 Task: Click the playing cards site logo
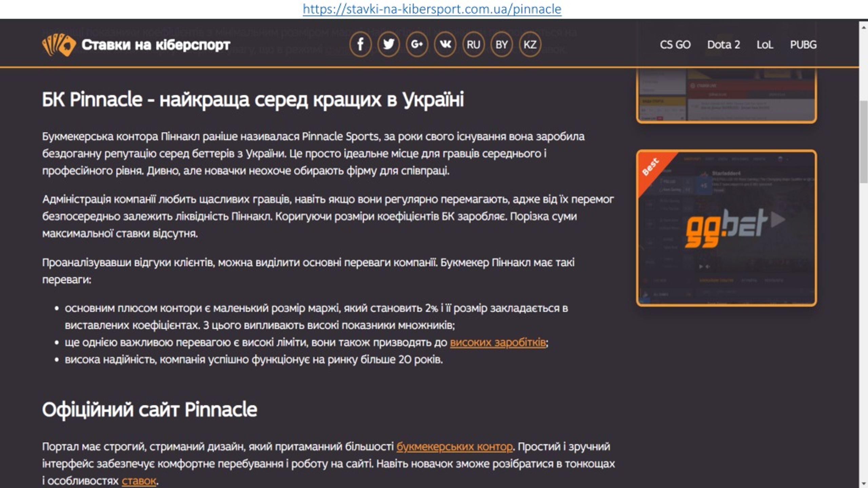pyautogui.click(x=59, y=45)
